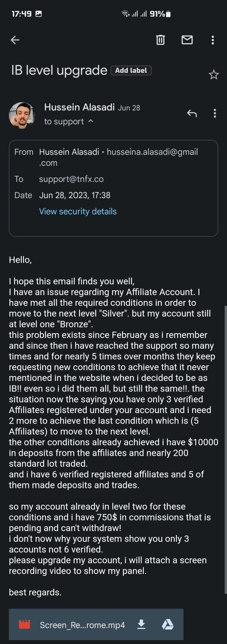Tap the email subject IB level upgrade
227x644 pixels.
(x=59, y=70)
